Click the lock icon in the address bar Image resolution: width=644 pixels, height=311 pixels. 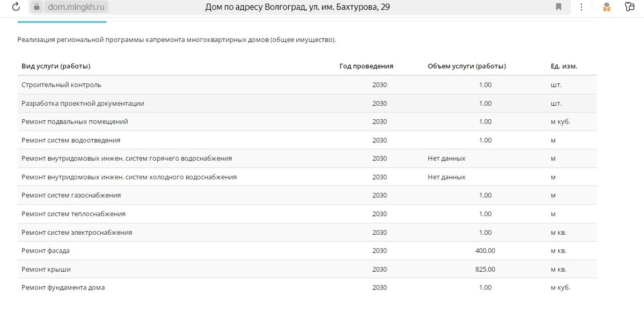[35, 7]
